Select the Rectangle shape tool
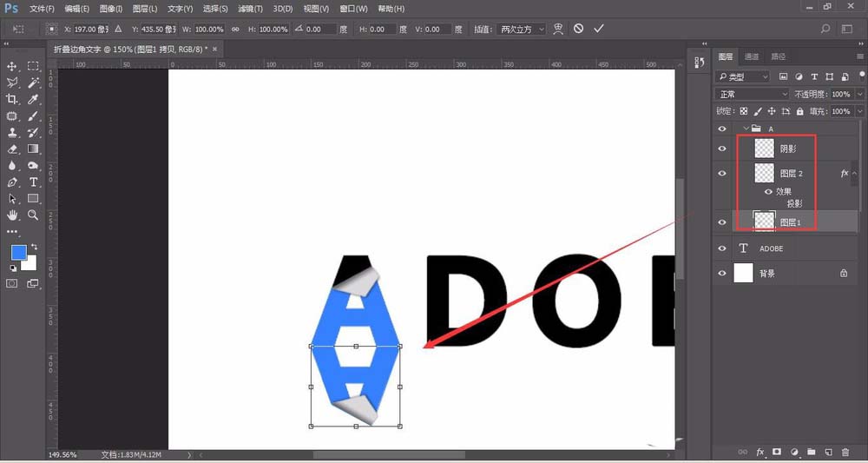This screenshot has height=463, width=868. (33, 198)
